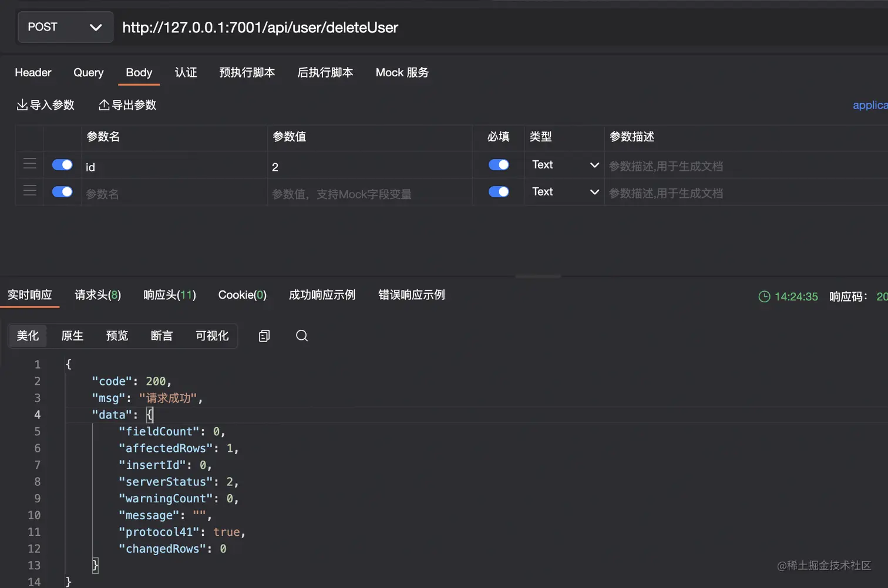Click the "insertId": 0 line
This screenshot has width=888, height=588.
pos(165,465)
